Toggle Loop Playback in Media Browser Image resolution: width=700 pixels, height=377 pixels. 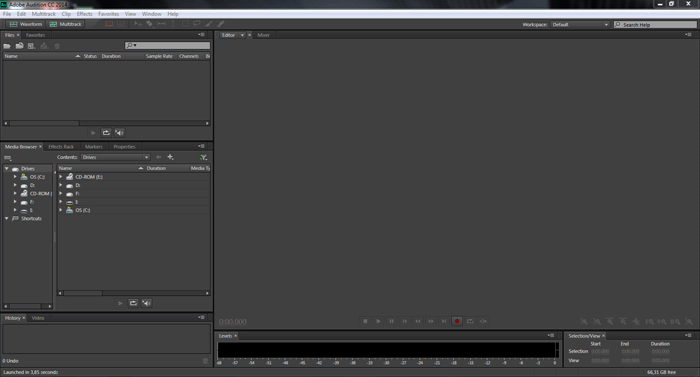pos(133,303)
